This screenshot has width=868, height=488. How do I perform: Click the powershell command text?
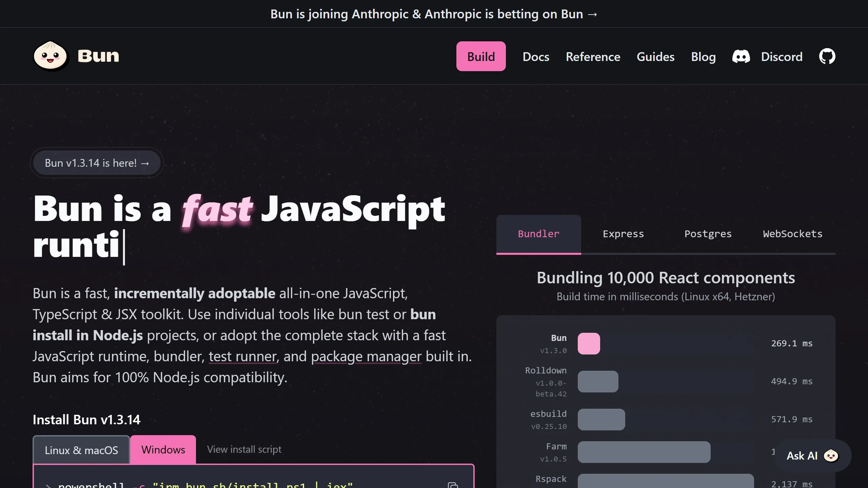pyautogui.click(x=205, y=485)
